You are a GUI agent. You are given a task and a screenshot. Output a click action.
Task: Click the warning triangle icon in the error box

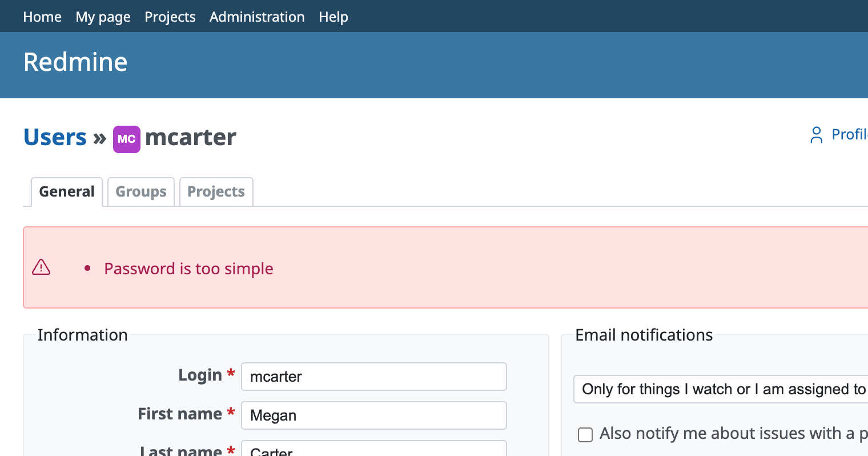[41, 267]
